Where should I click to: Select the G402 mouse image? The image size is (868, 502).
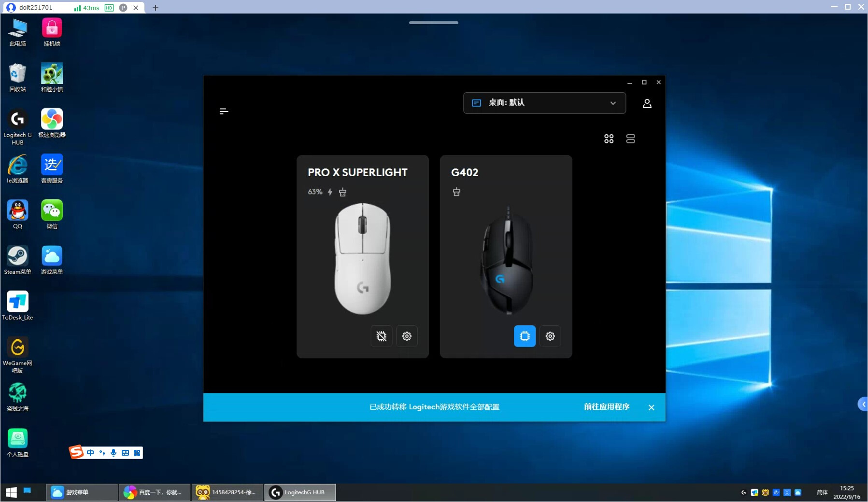(507, 261)
